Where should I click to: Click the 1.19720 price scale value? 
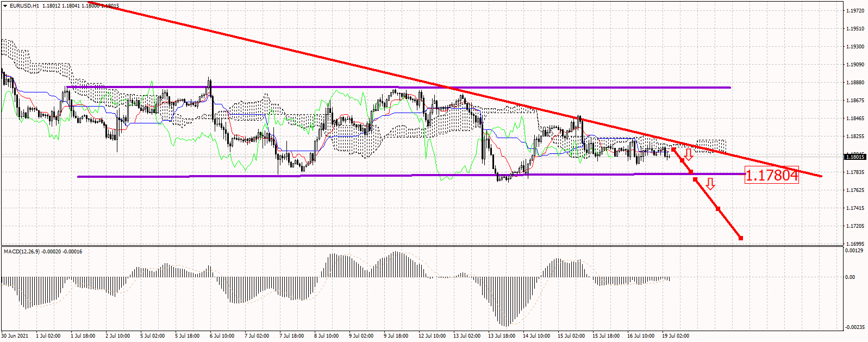pyautogui.click(x=855, y=11)
